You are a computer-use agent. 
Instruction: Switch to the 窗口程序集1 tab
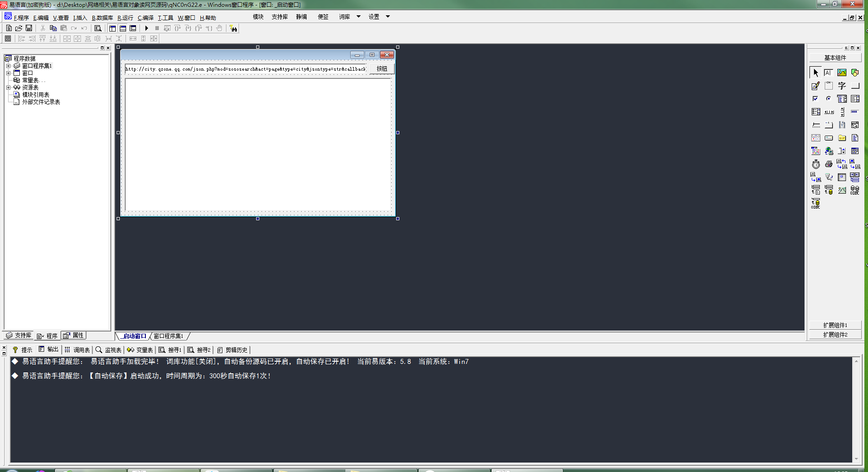tap(168, 336)
